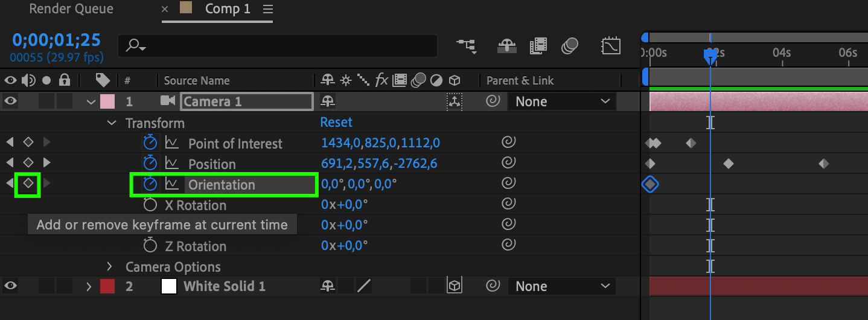
Task: Click the camera icon beside Camera 1
Action: (x=167, y=101)
